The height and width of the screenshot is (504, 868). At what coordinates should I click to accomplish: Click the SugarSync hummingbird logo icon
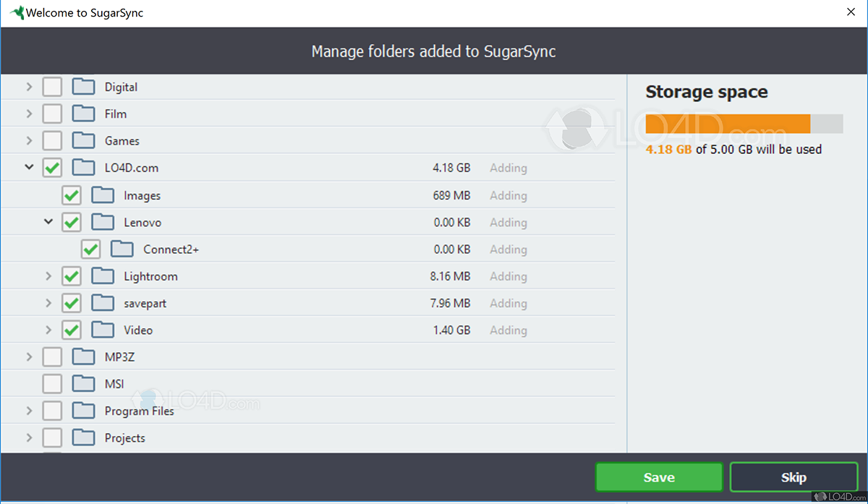(14, 13)
